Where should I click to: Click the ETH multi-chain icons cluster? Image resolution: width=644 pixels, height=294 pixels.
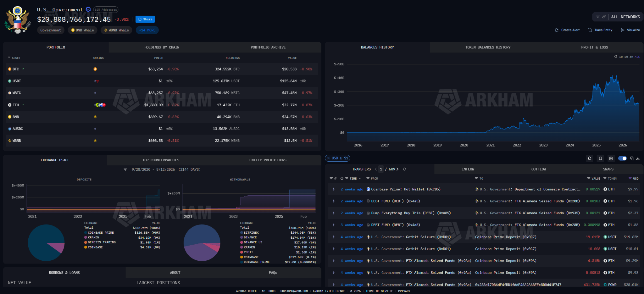click(x=100, y=105)
